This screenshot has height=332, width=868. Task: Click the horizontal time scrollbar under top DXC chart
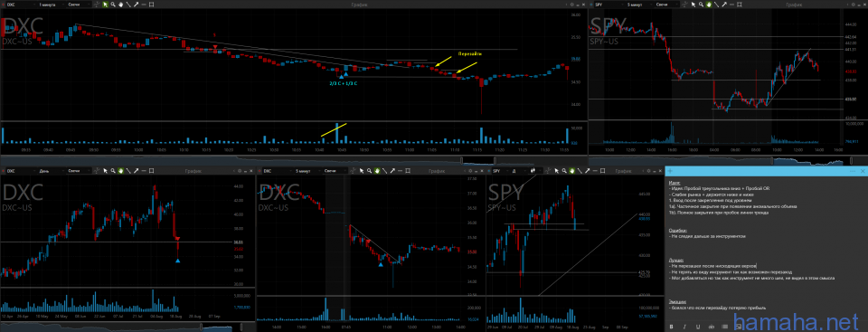point(293,160)
